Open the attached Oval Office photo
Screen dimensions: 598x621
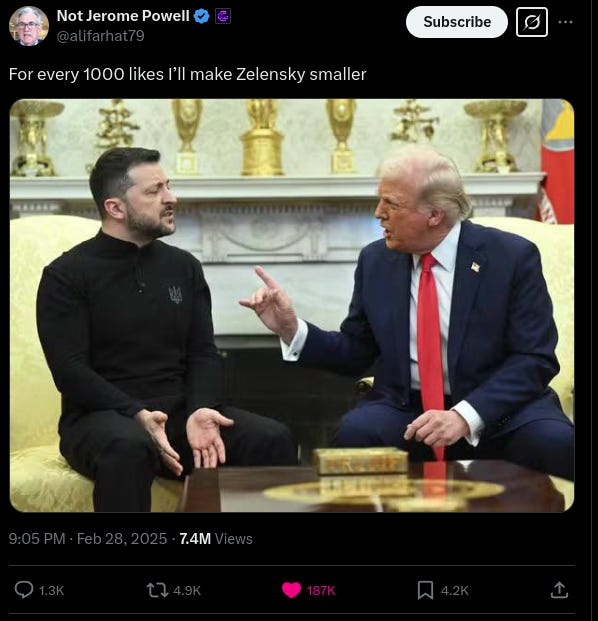(292, 305)
